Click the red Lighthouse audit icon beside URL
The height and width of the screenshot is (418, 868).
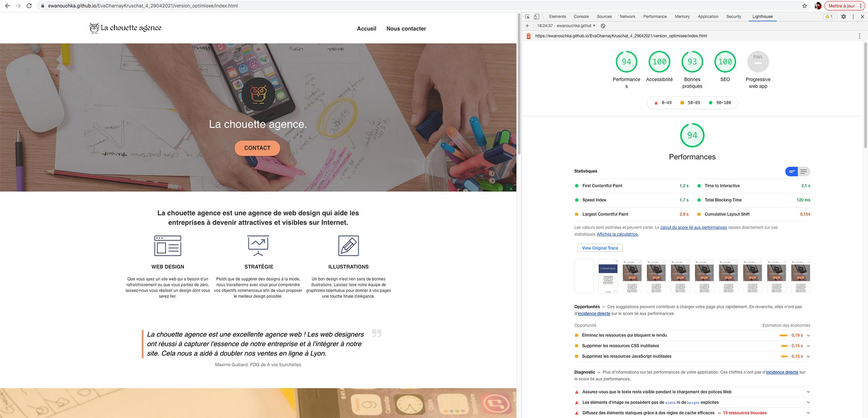(528, 35)
